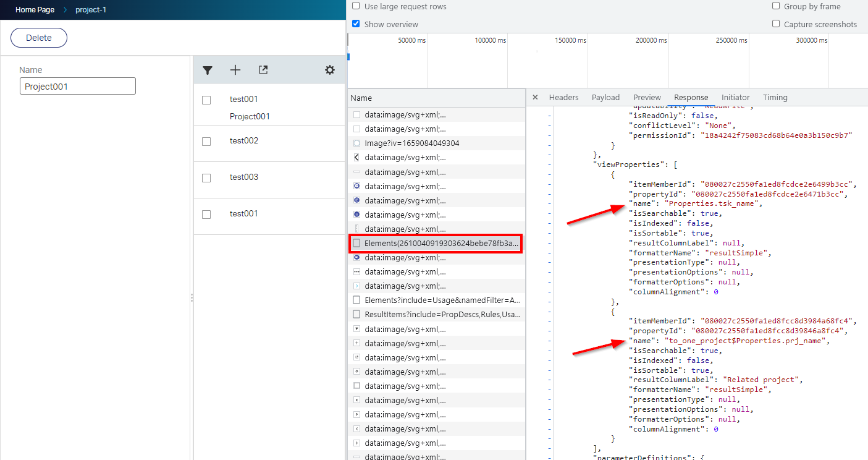Enable Use large request rows
The width and height of the screenshot is (868, 460).
pos(356,6)
